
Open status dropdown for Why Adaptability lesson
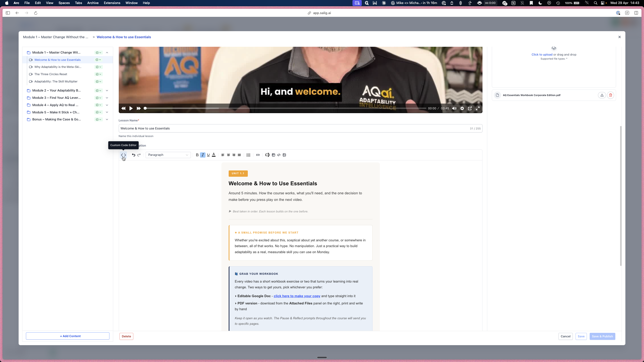99,67
